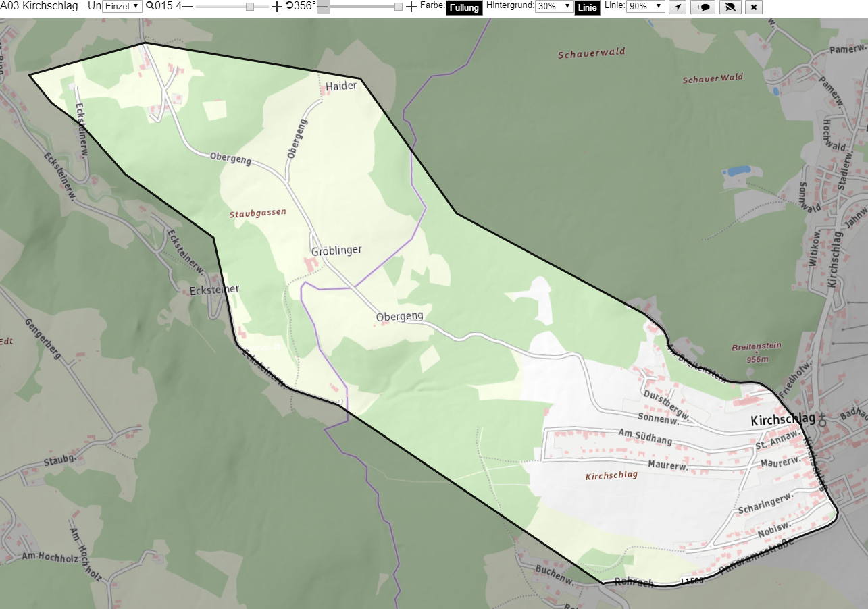This screenshot has width=868, height=609.
Task: Toggle the crossed-out eye visibility button
Action: pos(729,7)
